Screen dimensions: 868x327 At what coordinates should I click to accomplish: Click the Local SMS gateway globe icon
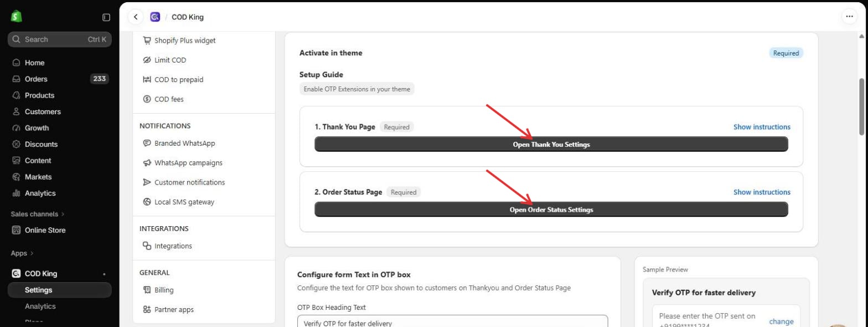pos(147,202)
